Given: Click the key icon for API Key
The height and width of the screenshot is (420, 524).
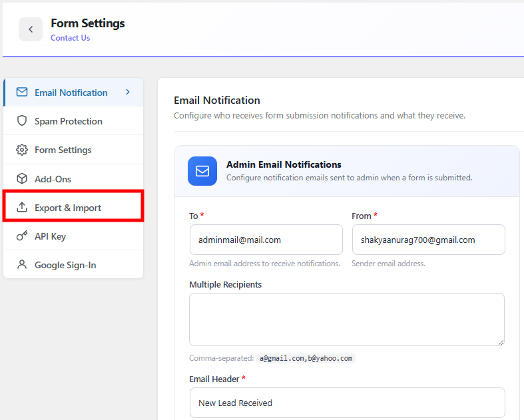Looking at the screenshot, I should click(22, 236).
